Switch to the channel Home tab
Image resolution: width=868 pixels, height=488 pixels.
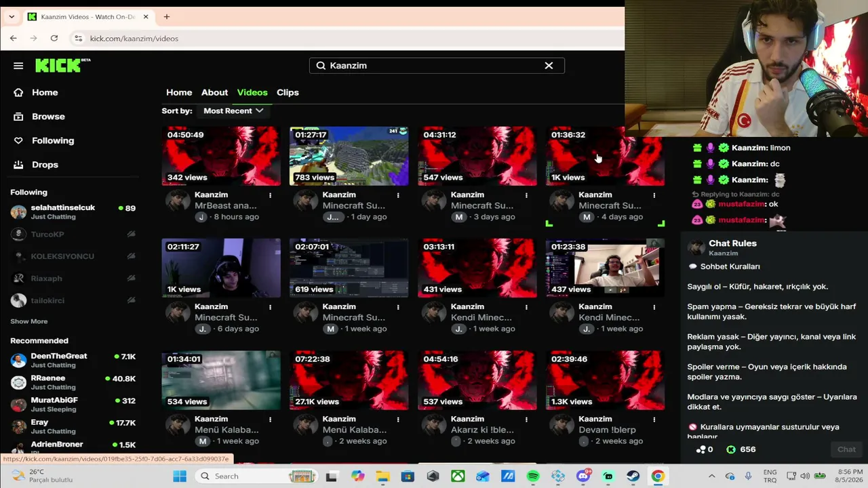(x=179, y=92)
